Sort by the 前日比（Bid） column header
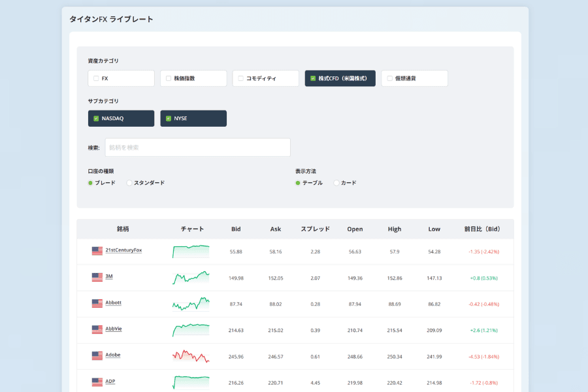 coord(482,229)
